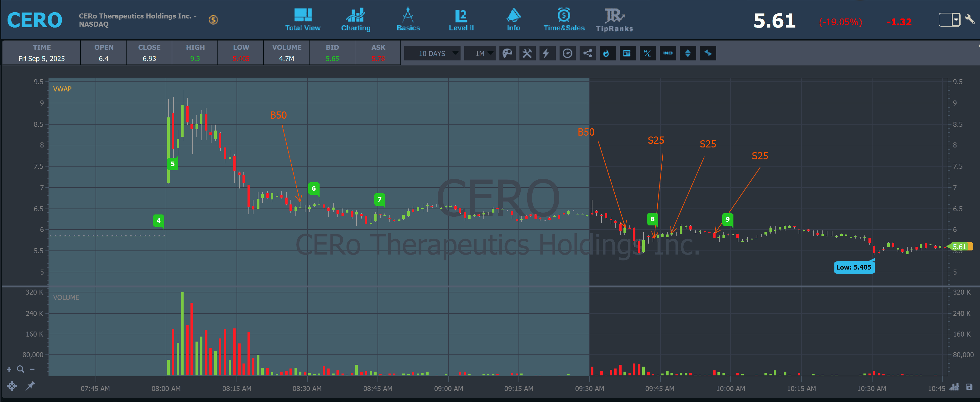The height and width of the screenshot is (402, 980).
Task: Click the lightning bolt icon
Action: pos(547,53)
